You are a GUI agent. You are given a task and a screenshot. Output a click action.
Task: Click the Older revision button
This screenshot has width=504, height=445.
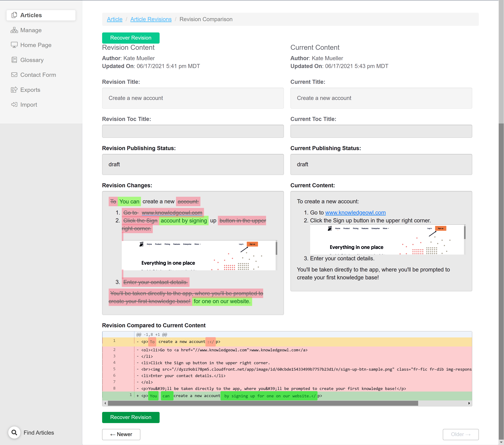click(460, 434)
